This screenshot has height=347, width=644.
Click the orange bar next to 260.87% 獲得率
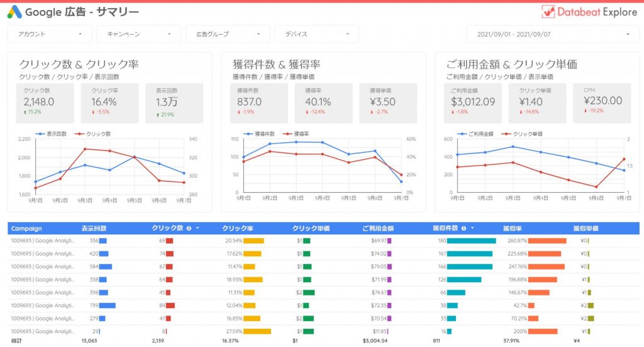[548, 241]
